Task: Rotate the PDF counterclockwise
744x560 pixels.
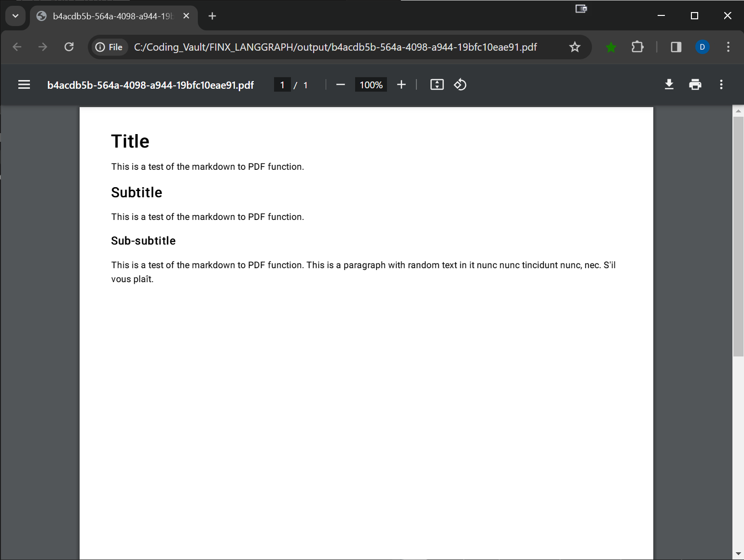Action: (460, 85)
